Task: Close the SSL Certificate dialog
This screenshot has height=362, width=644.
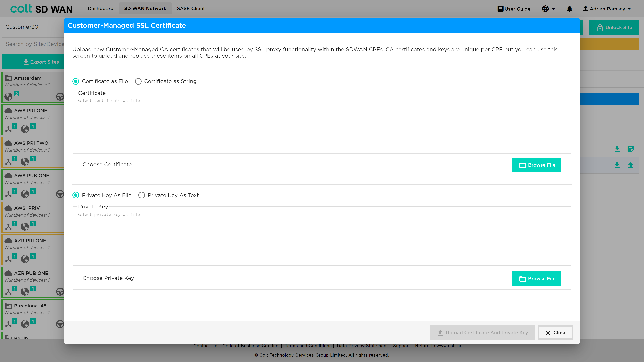Action: coord(555,333)
